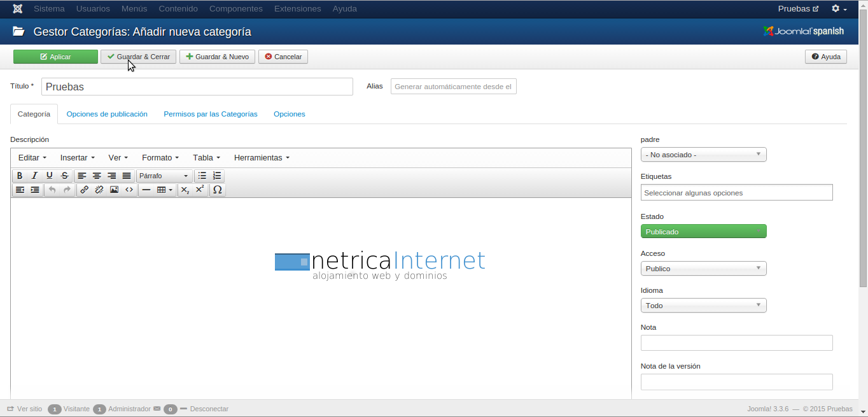Click the green Aplicar button
This screenshot has width=868, height=417.
pos(55,57)
